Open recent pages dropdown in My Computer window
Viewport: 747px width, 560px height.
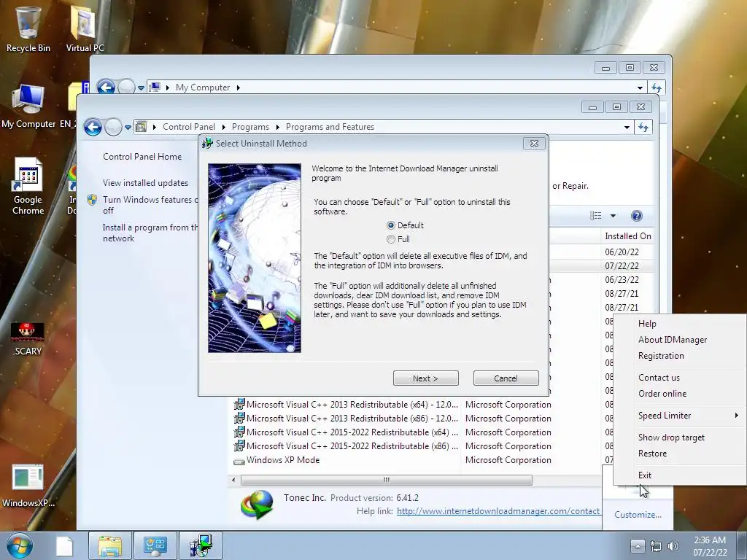[x=141, y=88]
